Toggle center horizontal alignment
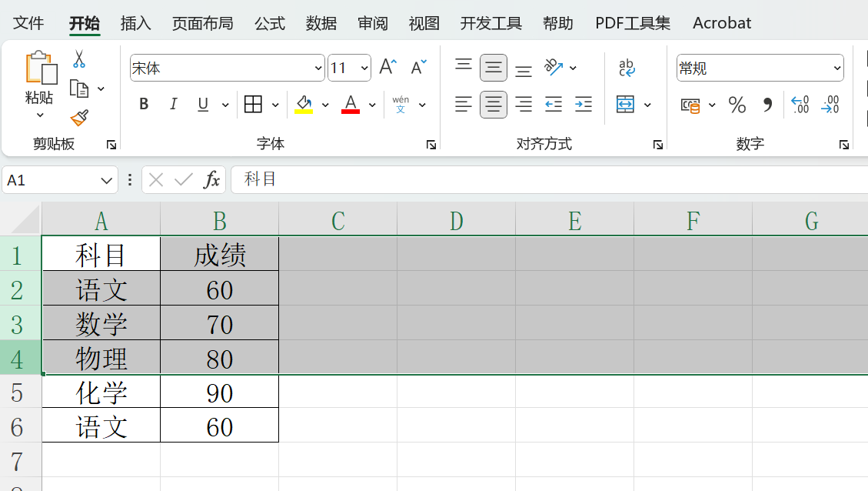Viewport: 868px width, 491px height. tap(494, 104)
